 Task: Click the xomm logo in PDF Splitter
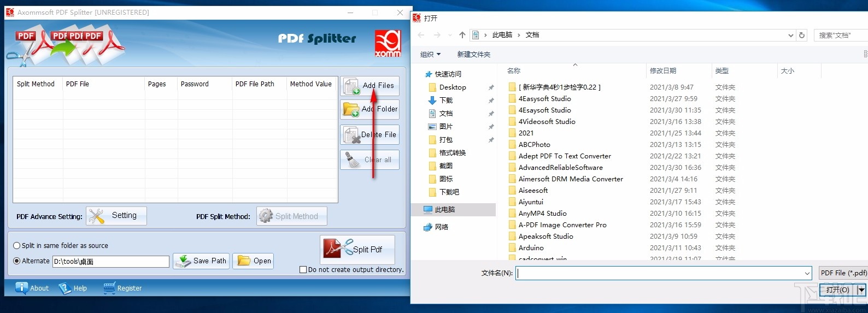coord(388,43)
